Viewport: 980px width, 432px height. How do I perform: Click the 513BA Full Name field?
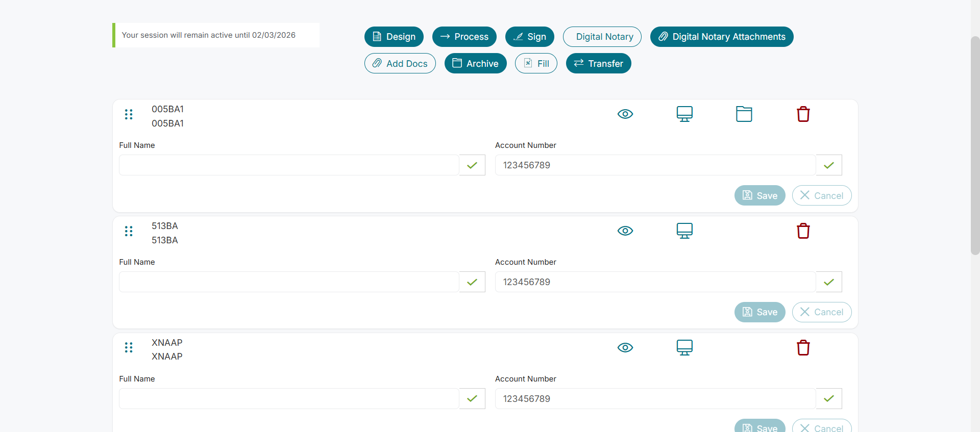coord(289,282)
